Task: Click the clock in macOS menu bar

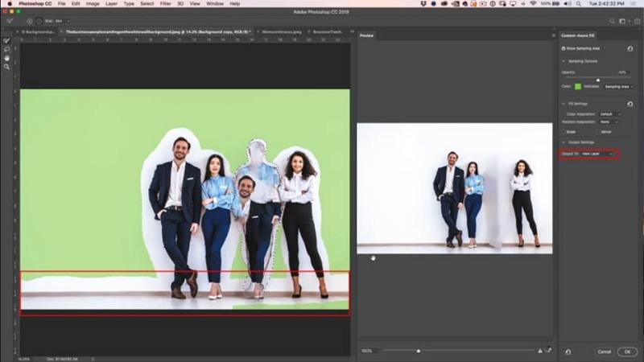Action: (x=606, y=4)
